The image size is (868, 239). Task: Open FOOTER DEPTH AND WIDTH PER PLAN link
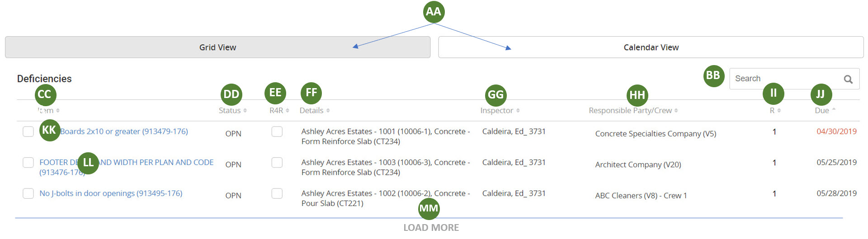coord(127,167)
